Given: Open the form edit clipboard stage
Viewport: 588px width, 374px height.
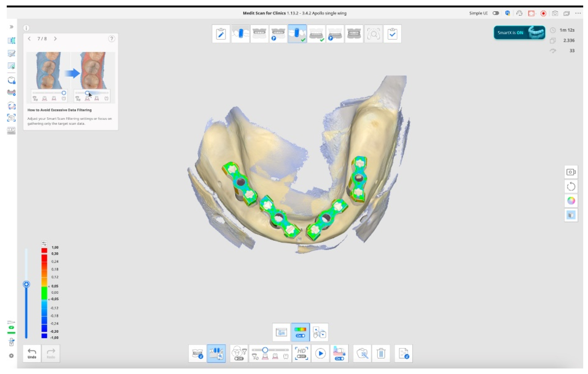Looking at the screenshot, I should (221, 34).
